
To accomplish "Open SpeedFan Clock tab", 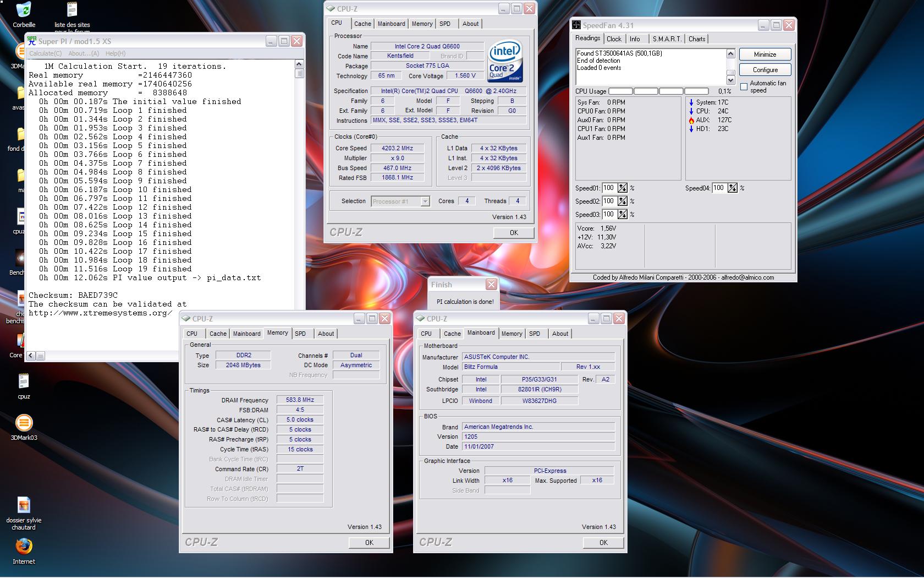I will tap(614, 39).
